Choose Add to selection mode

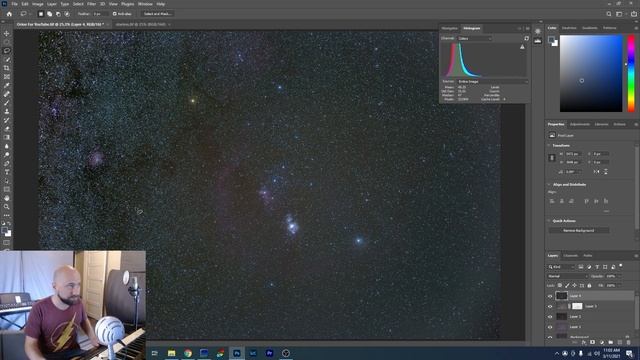point(49,14)
